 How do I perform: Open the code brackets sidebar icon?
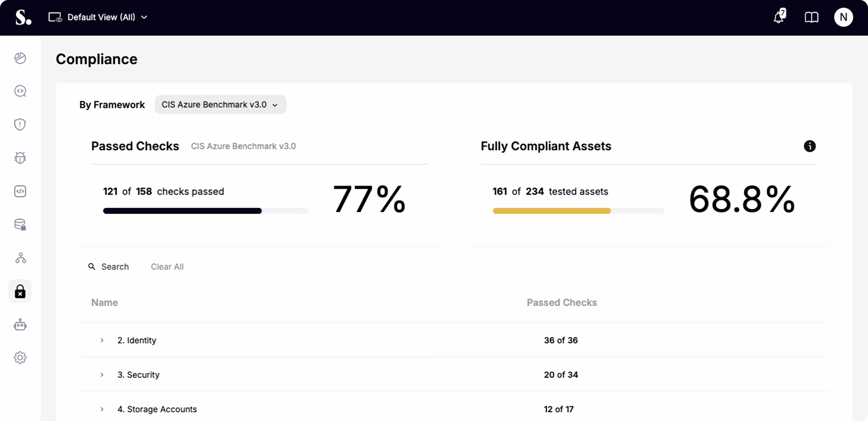coord(20,191)
